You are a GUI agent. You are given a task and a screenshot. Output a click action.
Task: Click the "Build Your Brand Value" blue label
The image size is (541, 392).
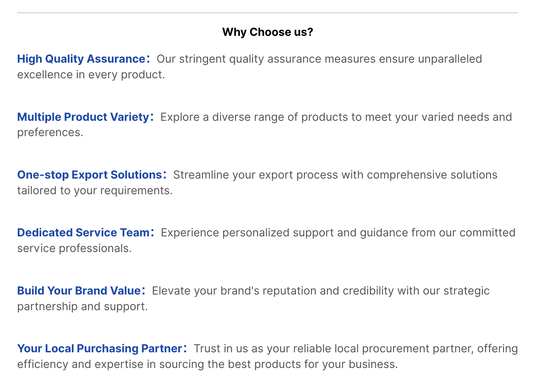79,291
